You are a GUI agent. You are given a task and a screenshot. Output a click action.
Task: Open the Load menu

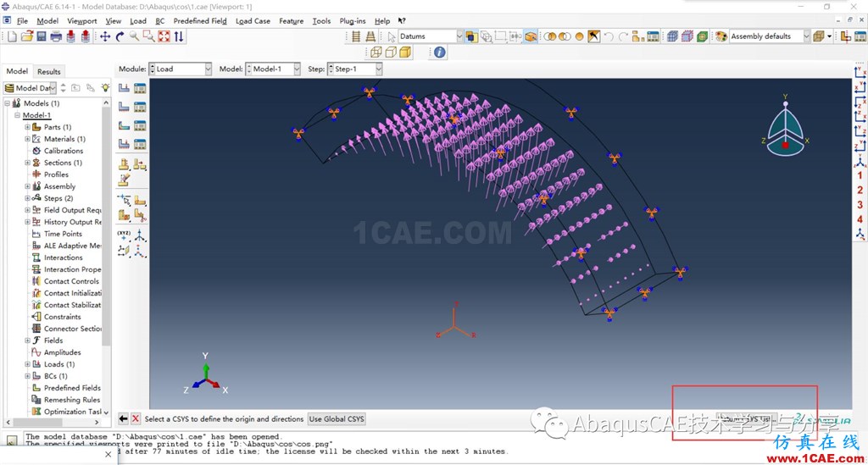[138, 21]
